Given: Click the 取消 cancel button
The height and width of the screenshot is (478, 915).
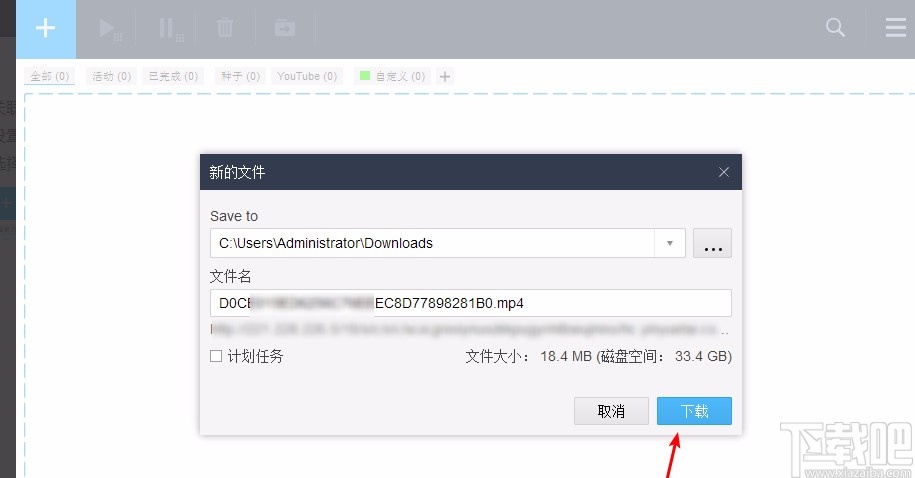Looking at the screenshot, I should (x=611, y=411).
